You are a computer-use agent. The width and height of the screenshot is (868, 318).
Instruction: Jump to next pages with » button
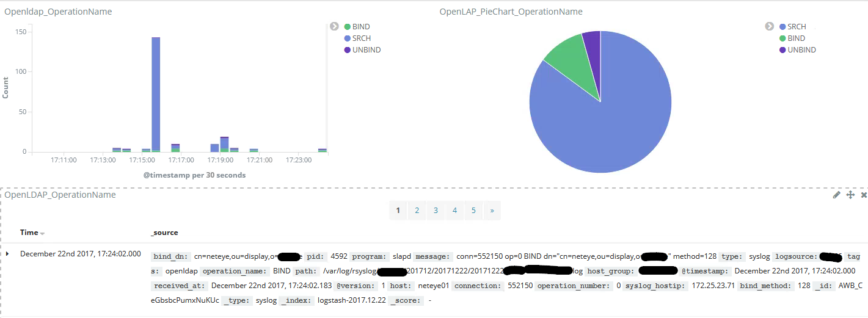click(492, 211)
